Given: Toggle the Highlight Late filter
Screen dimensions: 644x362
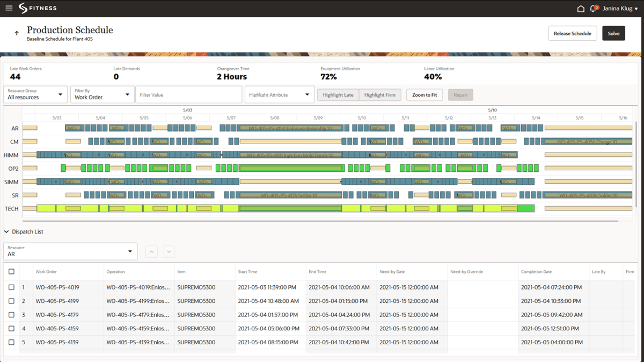Looking at the screenshot, I should [338, 95].
